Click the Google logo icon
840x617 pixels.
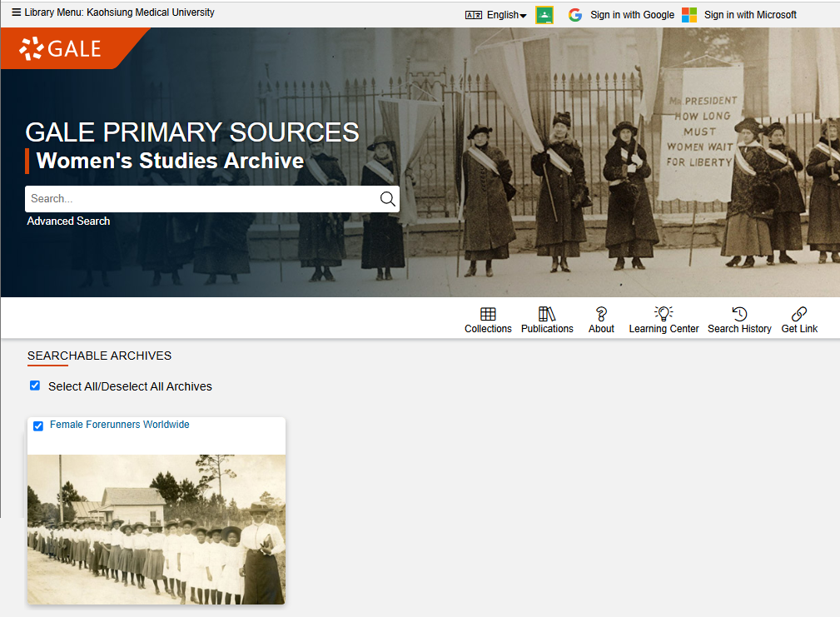coord(575,15)
